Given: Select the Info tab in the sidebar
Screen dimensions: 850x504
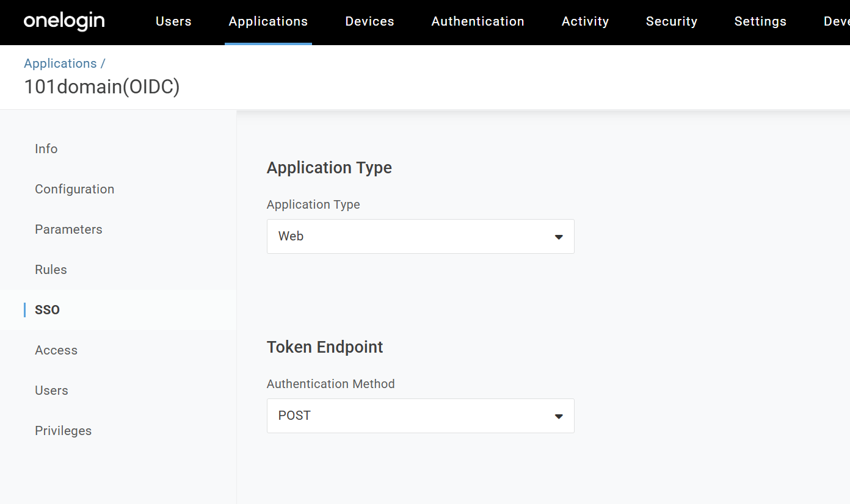Looking at the screenshot, I should click(46, 148).
